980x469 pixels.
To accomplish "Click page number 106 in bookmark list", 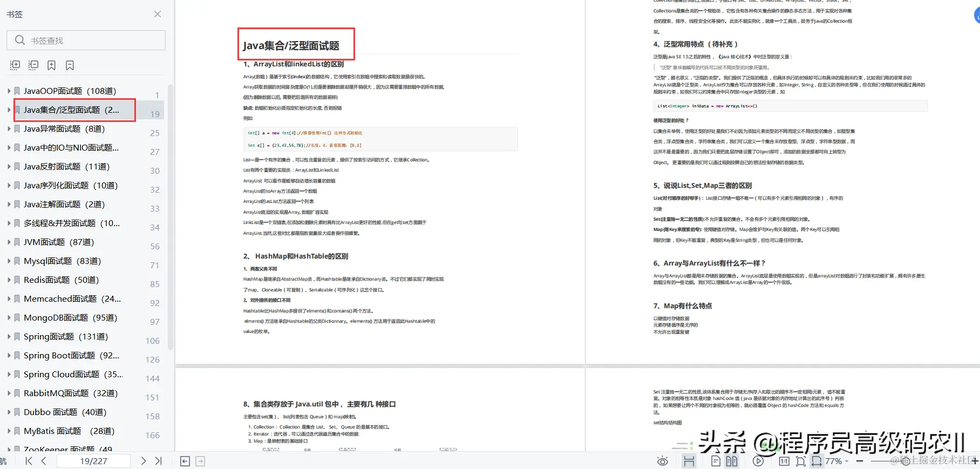I will point(153,341).
